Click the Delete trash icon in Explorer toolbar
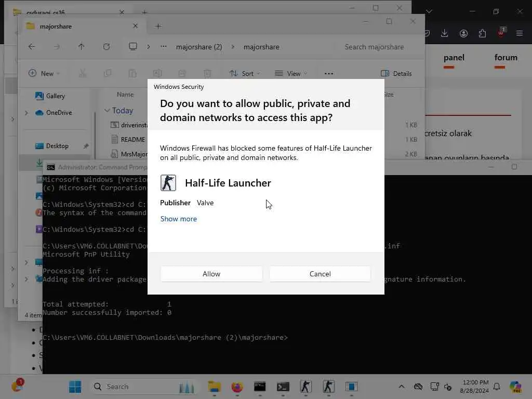The image size is (532, 399). pyautogui.click(x=207, y=73)
